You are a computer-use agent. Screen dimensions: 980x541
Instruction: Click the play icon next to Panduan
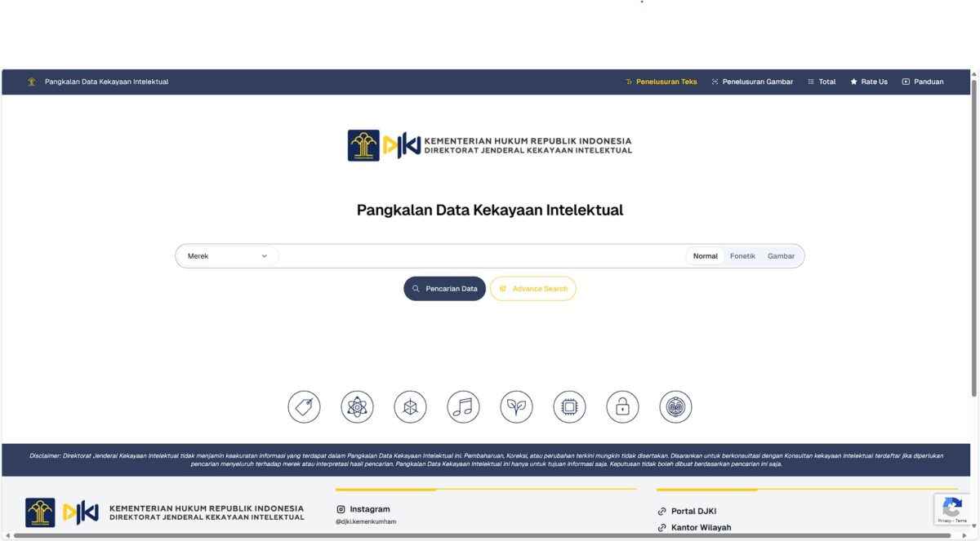pyautogui.click(x=906, y=82)
